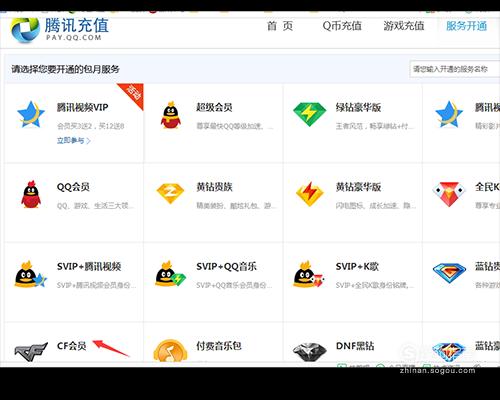Click the 付费音乐包 gold music icon
500x400 pixels.
click(170, 351)
